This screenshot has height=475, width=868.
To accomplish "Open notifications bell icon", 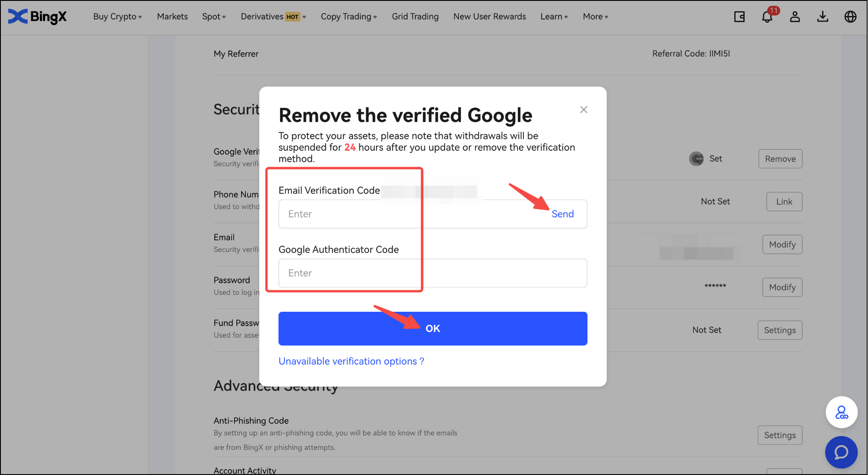I will coord(767,17).
